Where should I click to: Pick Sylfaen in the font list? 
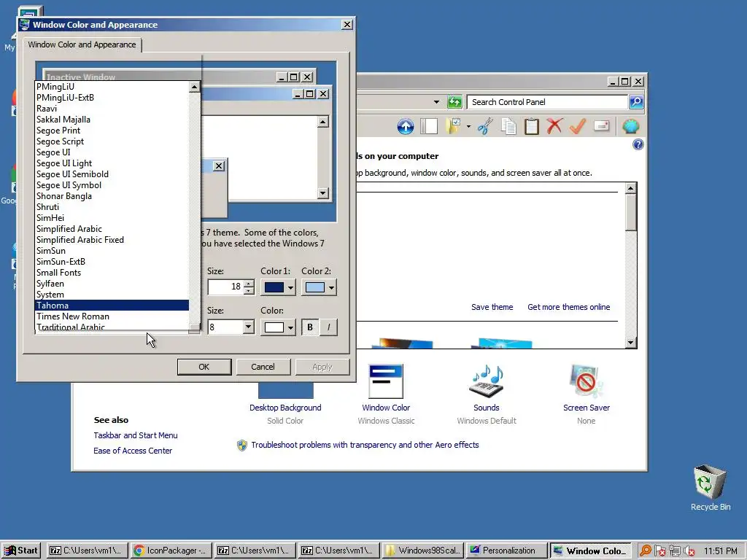[x=112, y=284]
